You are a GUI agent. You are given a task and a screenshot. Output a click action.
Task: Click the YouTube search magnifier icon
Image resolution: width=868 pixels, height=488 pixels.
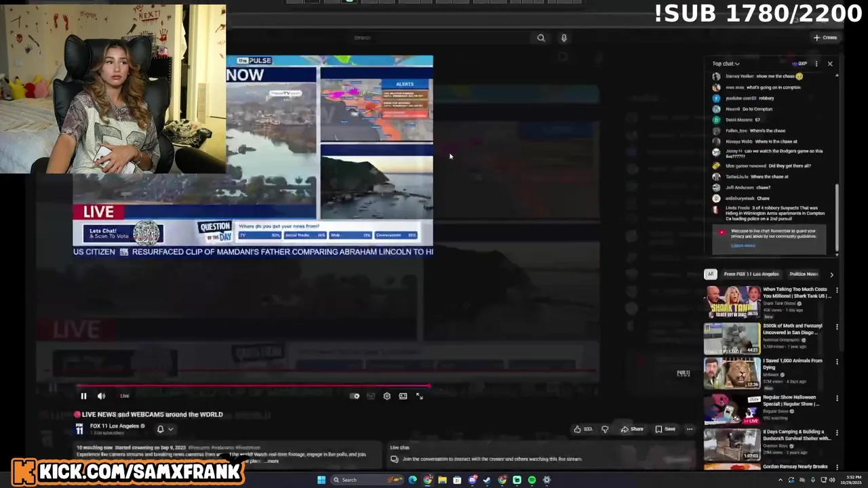click(x=540, y=38)
